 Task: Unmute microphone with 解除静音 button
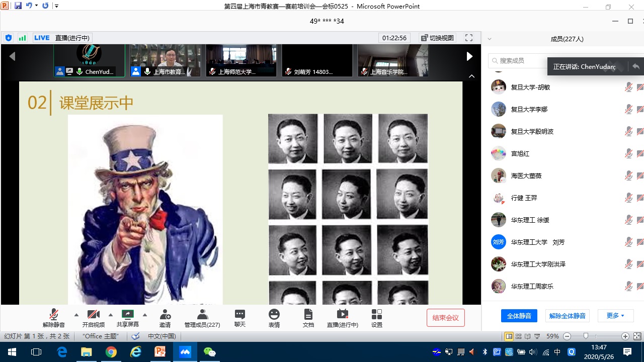tap(54, 318)
